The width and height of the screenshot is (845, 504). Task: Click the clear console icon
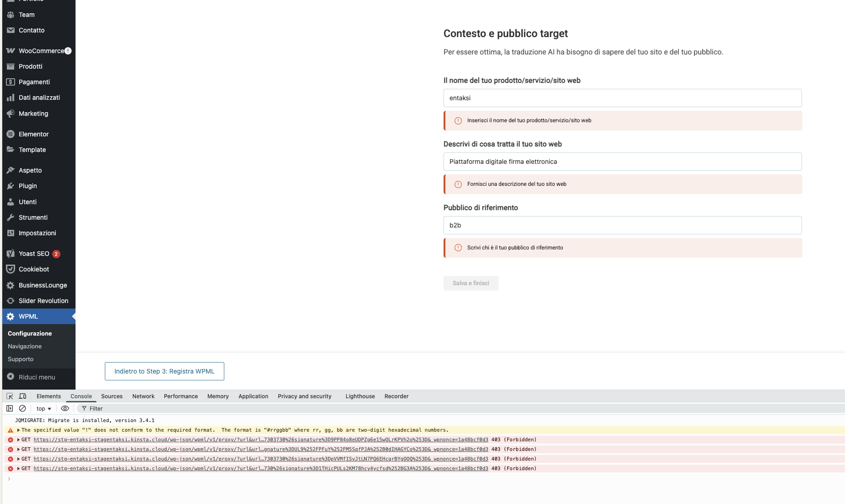tap(22, 408)
